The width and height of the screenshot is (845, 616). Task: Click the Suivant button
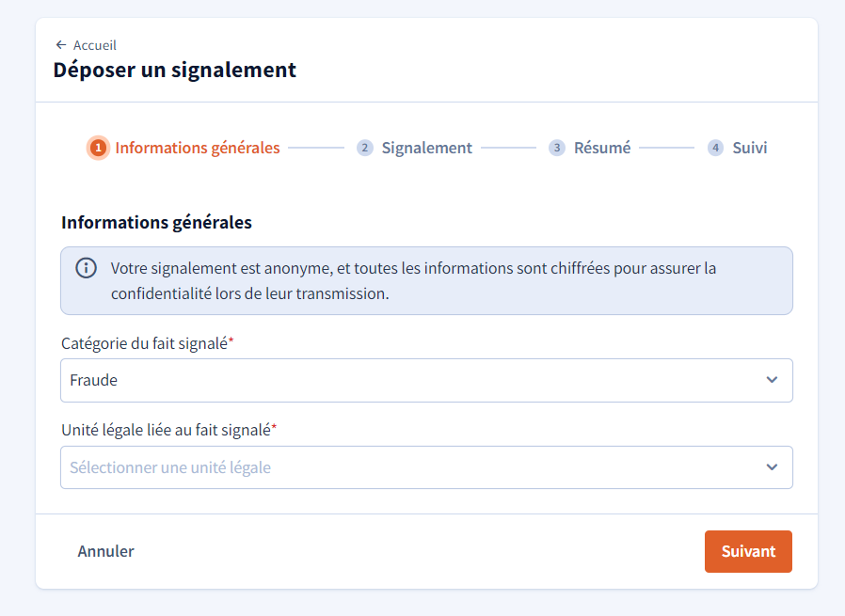coord(748,551)
